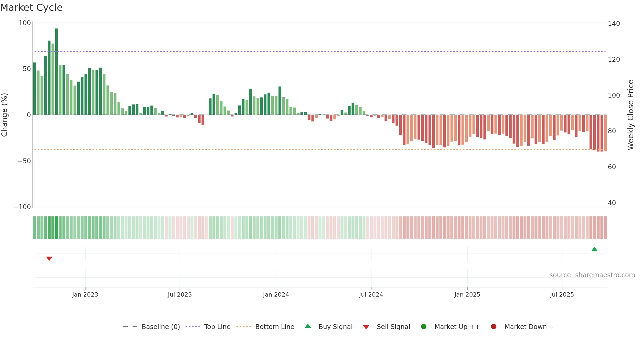Click the red triangle icon in legend
The height and width of the screenshot is (362, 644).
click(366, 327)
